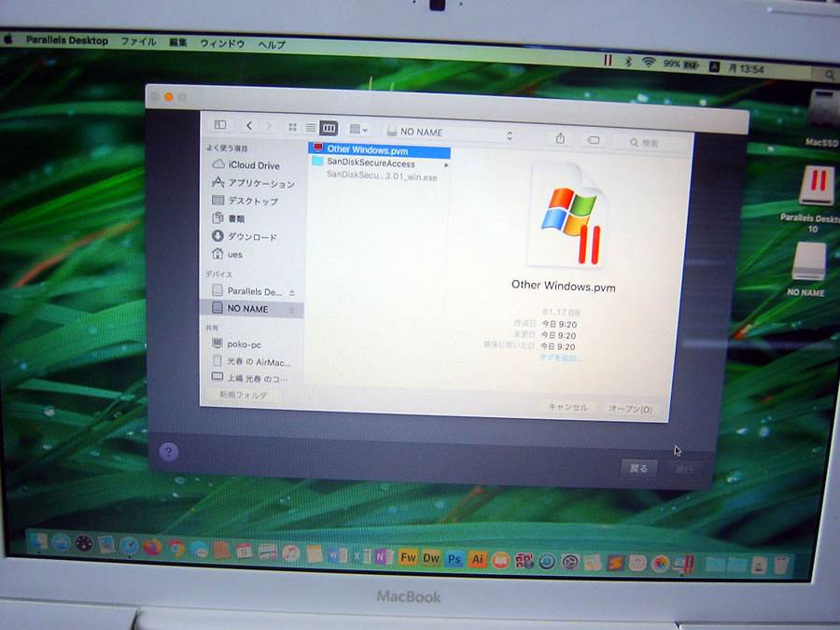Open Google Chrome from the Dock

175,548
